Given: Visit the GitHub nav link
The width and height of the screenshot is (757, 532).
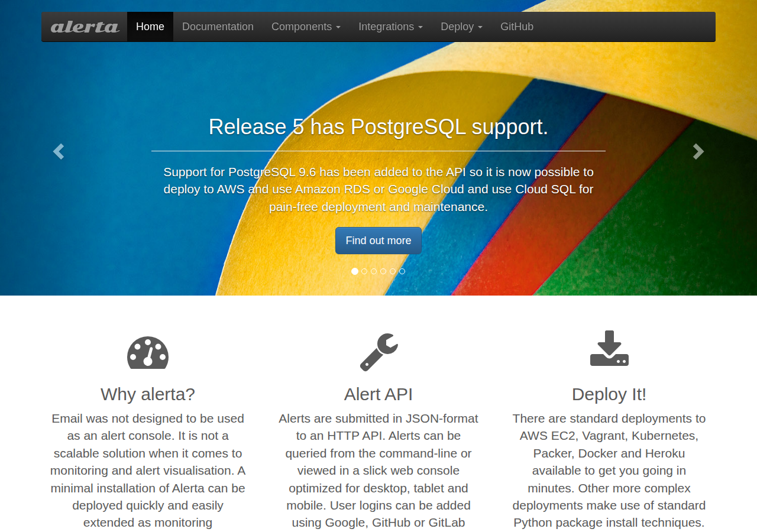Looking at the screenshot, I should click(x=517, y=27).
